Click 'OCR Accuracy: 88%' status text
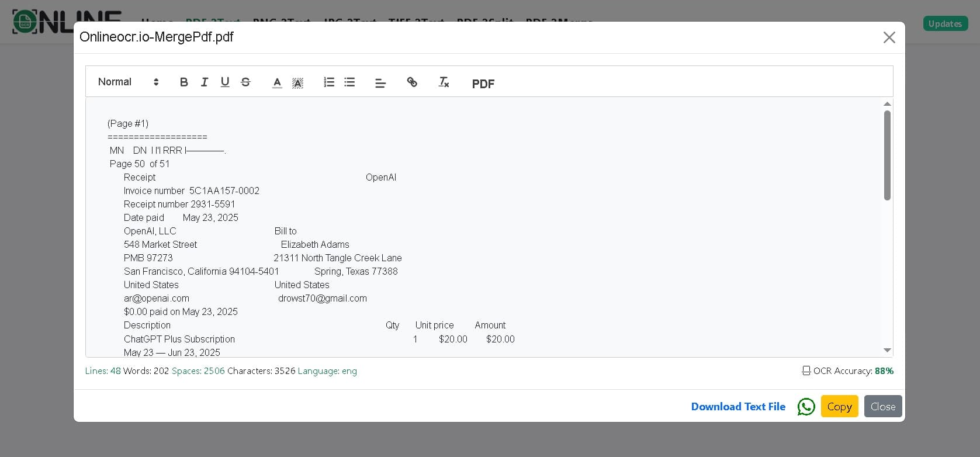This screenshot has width=980, height=457. click(853, 371)
